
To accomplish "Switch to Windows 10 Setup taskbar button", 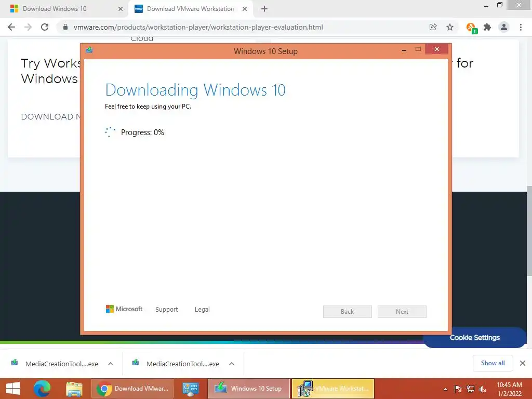I will click(x=249, y=389).
